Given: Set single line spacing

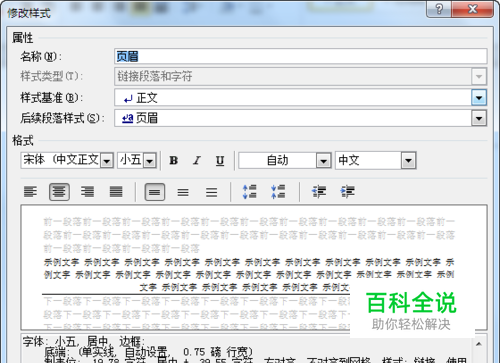Looking at the screenshot, I should click(155, 192).
